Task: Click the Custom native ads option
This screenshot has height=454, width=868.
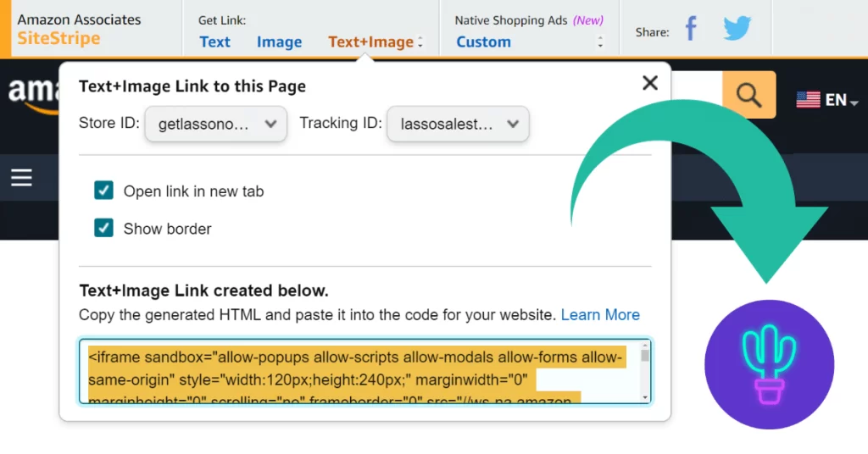Action: [x=483, y=42]
